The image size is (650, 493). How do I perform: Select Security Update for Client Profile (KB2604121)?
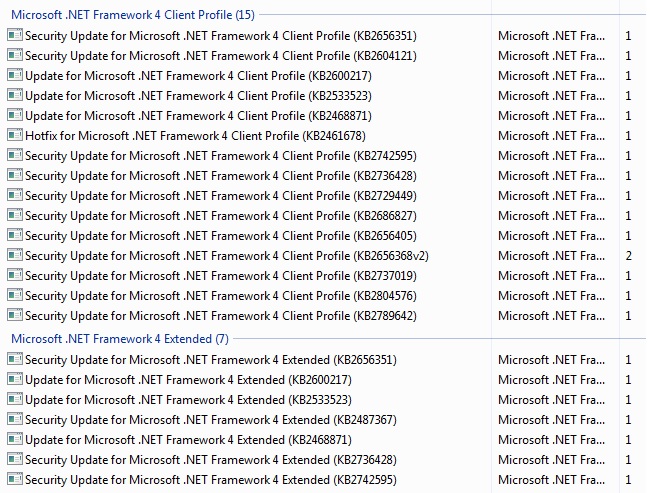[221, 56]
